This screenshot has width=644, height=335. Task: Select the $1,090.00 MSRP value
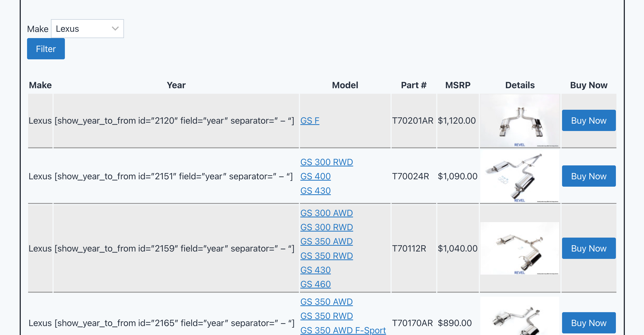pyautogui.click(x=458, y=176)
